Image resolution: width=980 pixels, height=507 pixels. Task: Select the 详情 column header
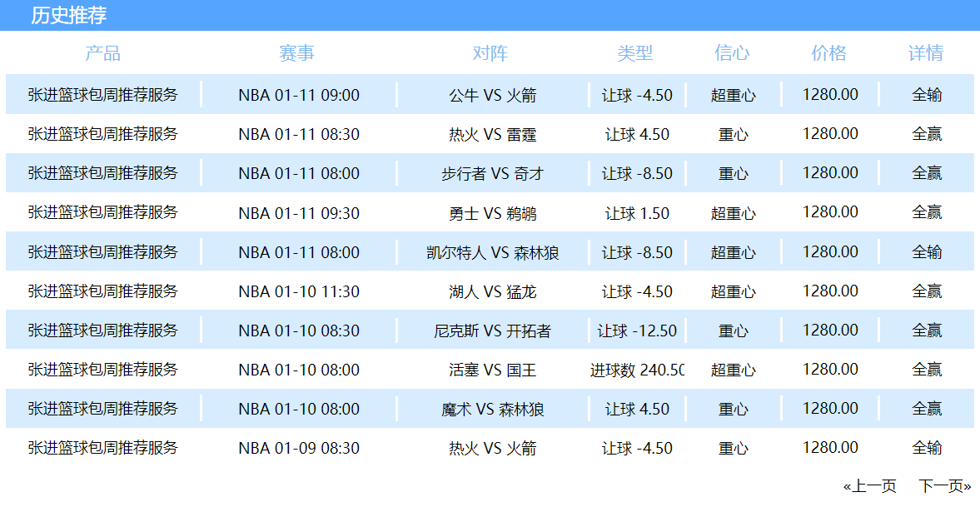[926, 53]
